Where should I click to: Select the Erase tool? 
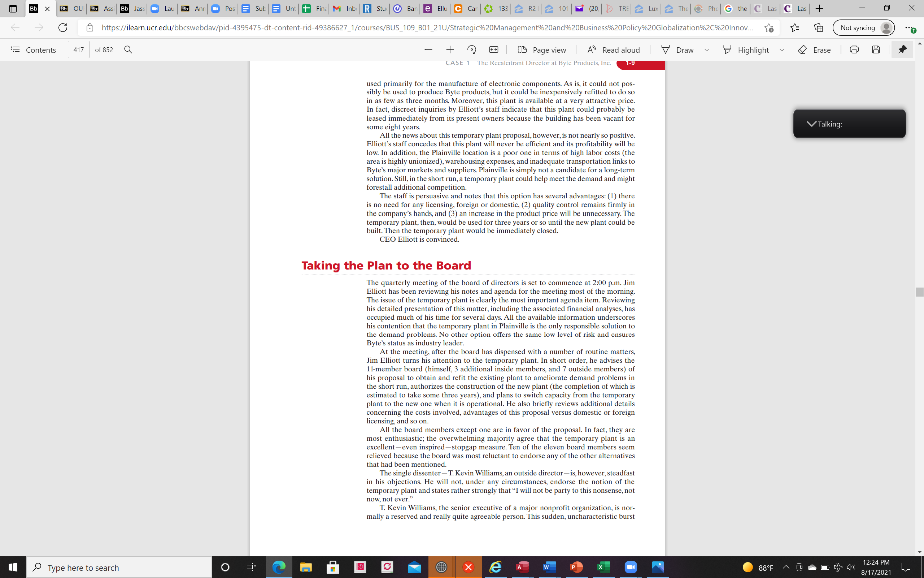pos(814,50)
